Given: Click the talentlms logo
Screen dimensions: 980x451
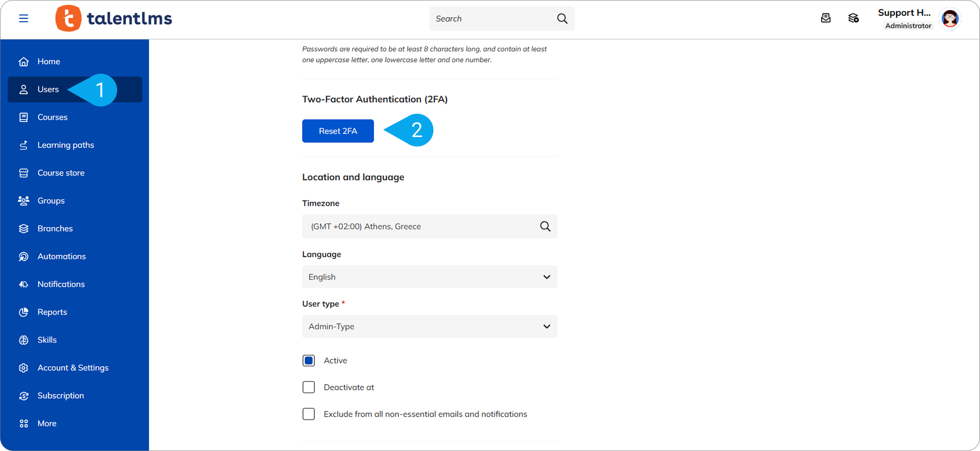Looking at the screenshot, I should click(x=114, y=18).
